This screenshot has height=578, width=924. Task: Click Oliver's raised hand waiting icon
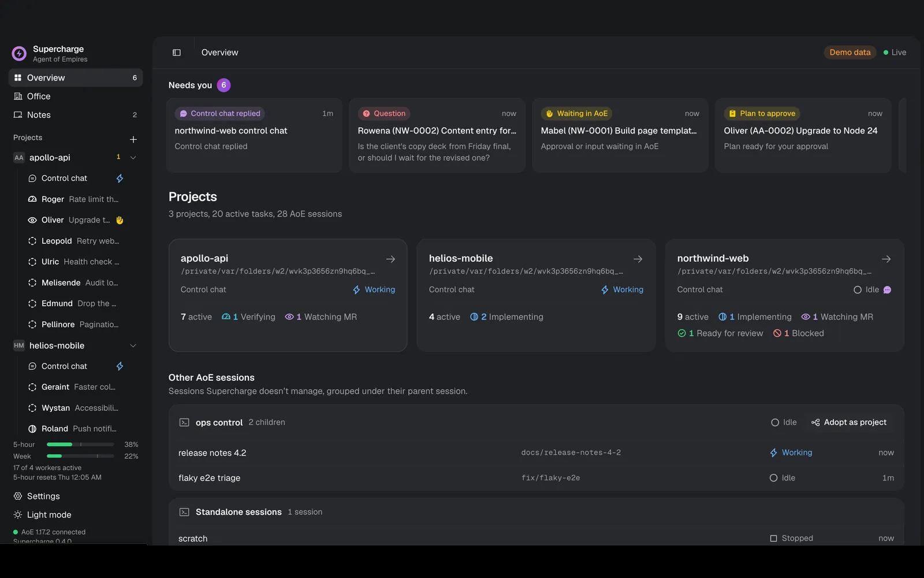(120, 220)
